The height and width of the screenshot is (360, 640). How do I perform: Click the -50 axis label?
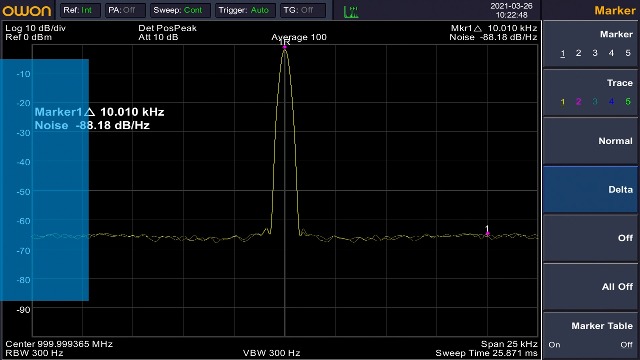(23, 192)
